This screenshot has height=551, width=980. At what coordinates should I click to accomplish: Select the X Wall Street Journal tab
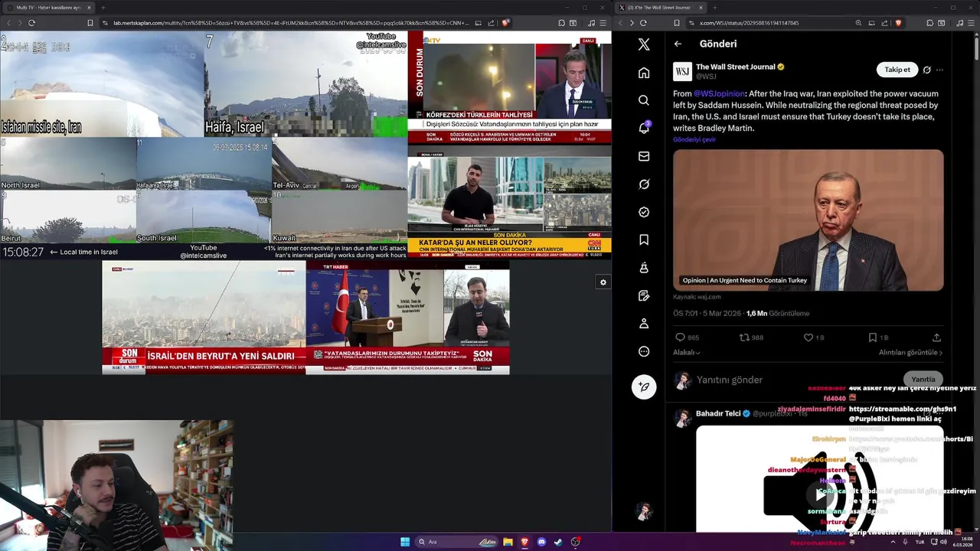[662, 8]
